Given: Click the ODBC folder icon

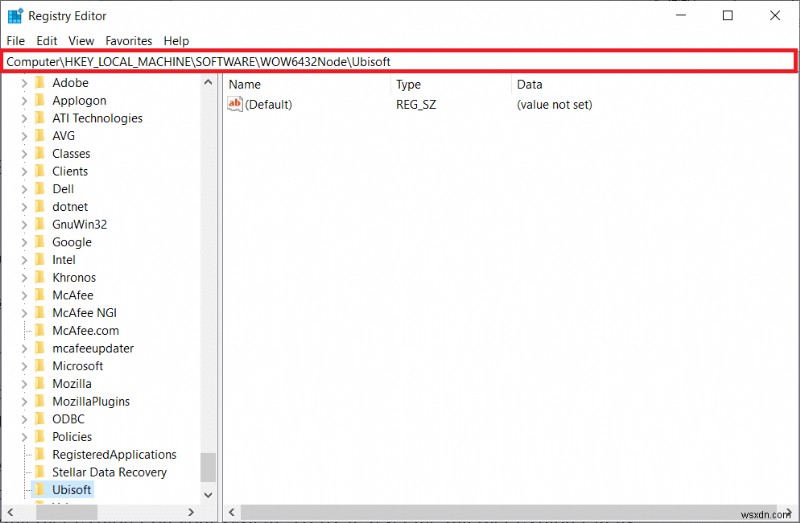Looking at the screenshot, I should (40, 419).
